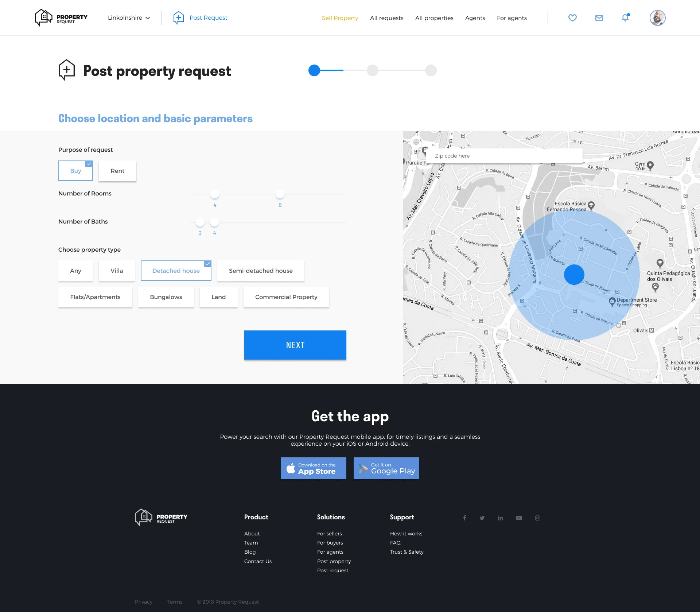Open favorites via the heart icon
This screenshot has width=700, height=612.
572,18
